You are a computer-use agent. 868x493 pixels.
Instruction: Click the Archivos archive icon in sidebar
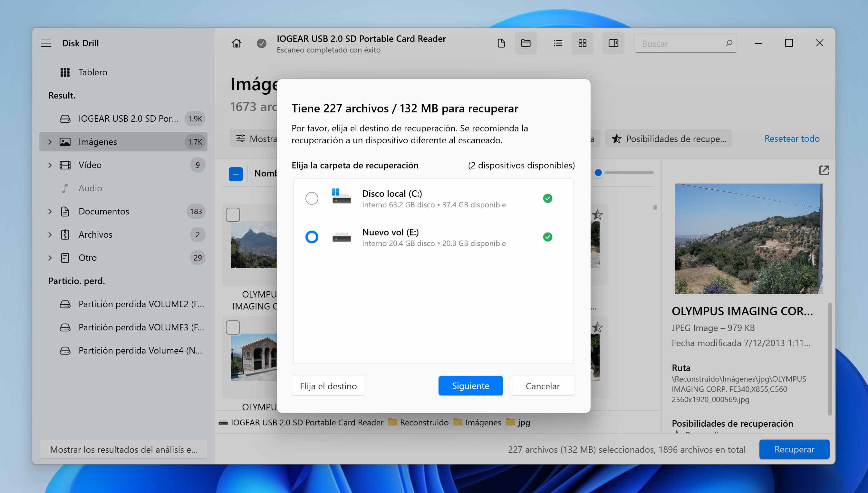click(65, 234)
